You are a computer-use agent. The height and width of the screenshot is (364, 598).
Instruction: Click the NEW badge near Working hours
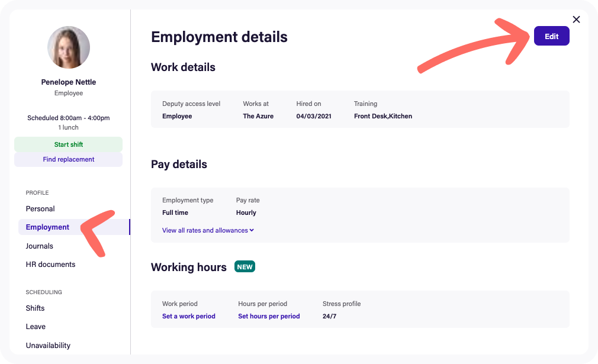(x=245, y=267)
